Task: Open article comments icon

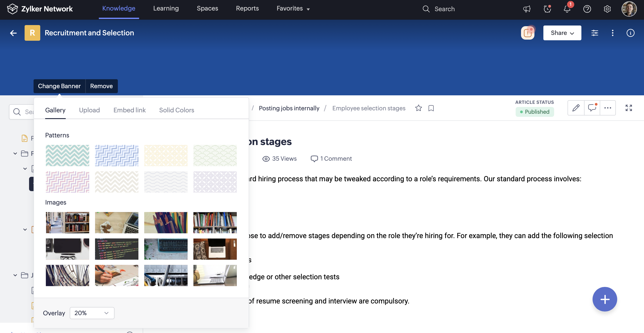Action: pyautogui.click(x=592, y=108)
